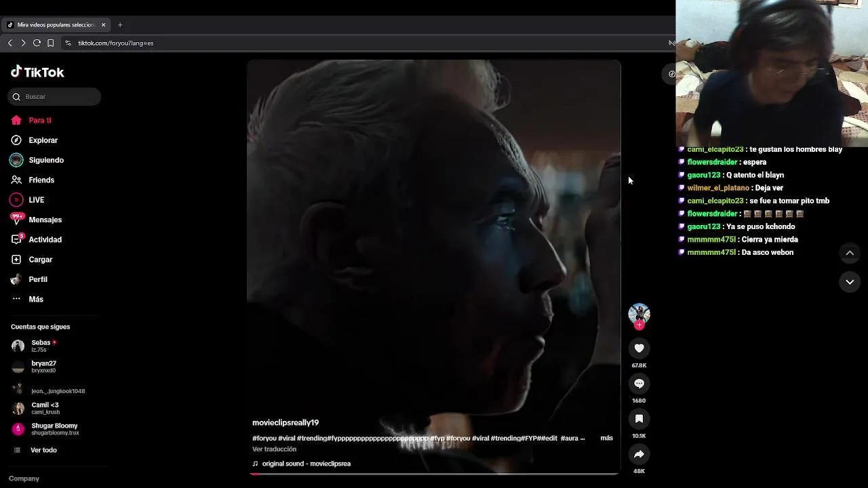Open the Friends section
The width and height of the screenshot is (868, 488).
pos(41,180)
